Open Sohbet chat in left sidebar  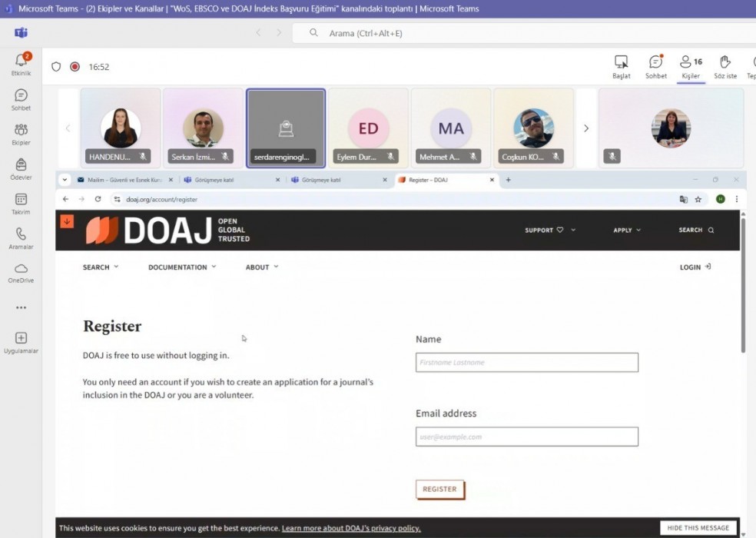21,100
